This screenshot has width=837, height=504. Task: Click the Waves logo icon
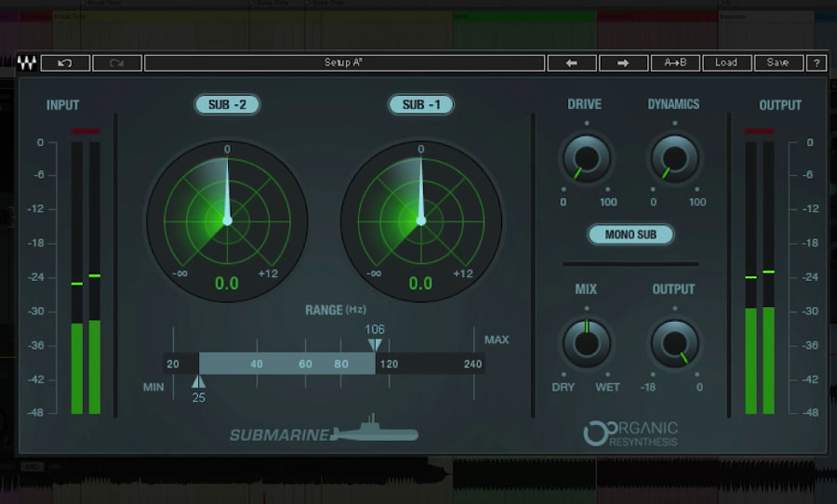pyautogui.click(x=27, y=63)
